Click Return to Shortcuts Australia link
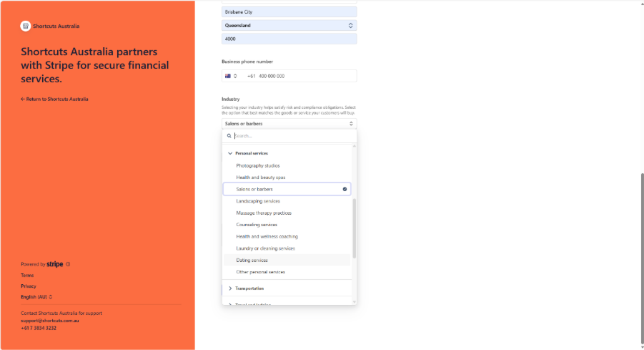 [55, 99]
